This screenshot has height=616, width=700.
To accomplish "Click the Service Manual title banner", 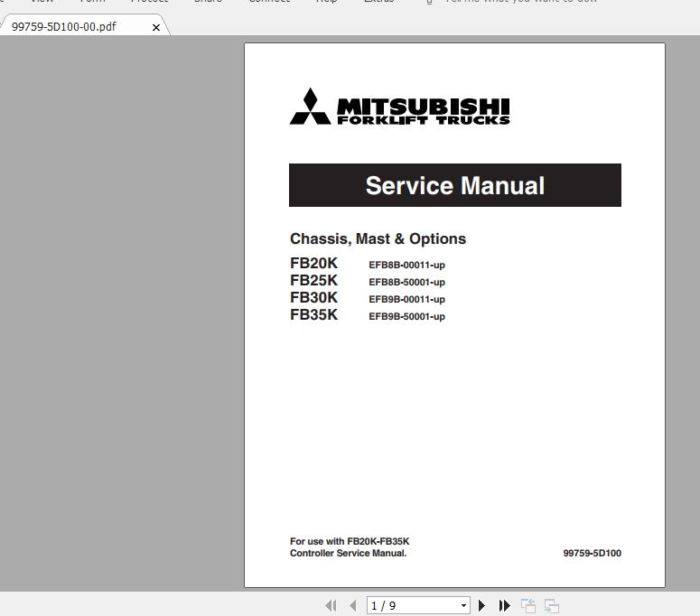I will 455,185.
